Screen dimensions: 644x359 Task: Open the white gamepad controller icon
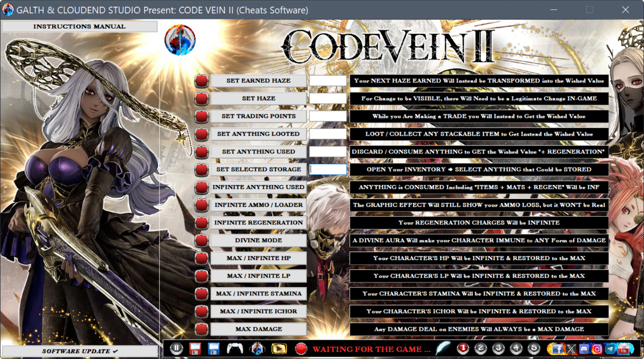click(x=235, y=348)
